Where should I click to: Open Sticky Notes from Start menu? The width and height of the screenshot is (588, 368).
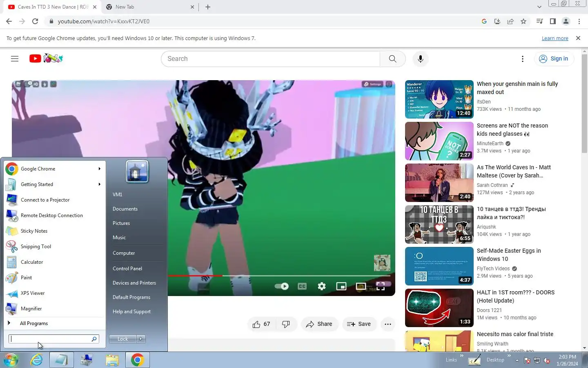tap(54, 231)
